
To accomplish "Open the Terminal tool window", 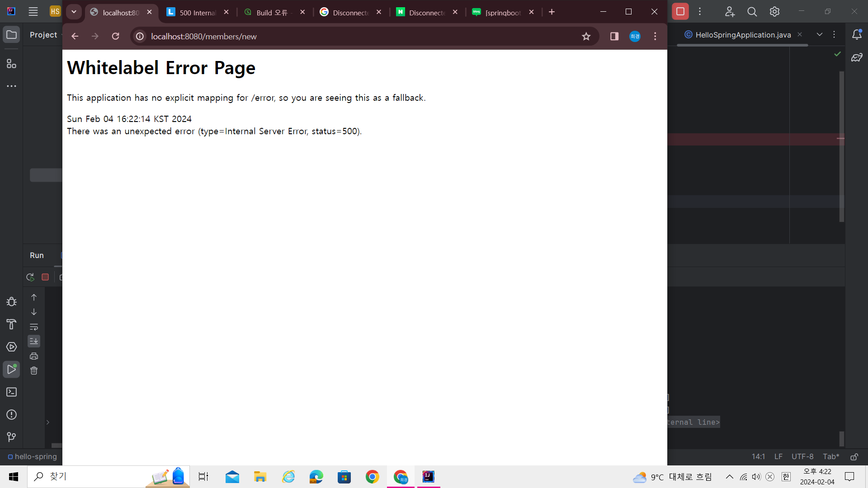I will pyautogui.click(x=12, y=392).
